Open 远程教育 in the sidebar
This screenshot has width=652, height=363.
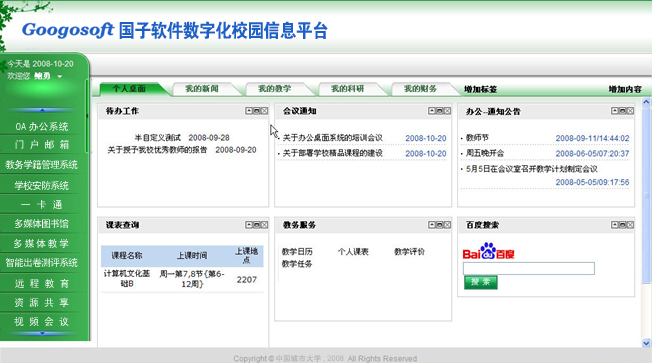[42, 284]
